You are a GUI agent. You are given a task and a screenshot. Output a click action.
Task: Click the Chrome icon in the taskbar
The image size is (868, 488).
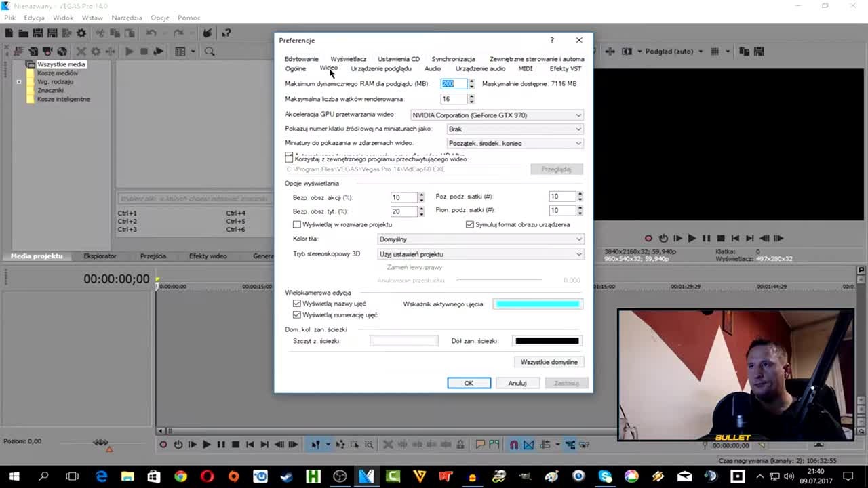(x=180, y=476)
